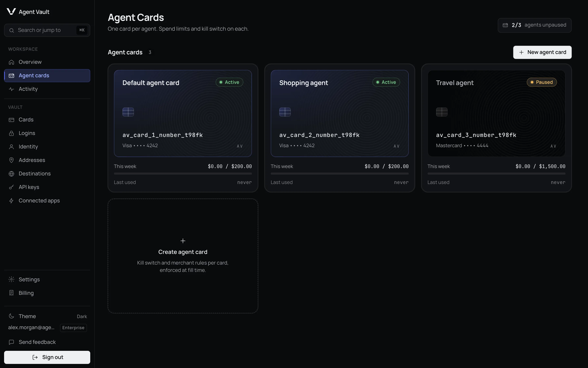Click the Addresses pin icon
The image size is (588, 368).
pos(11,160)
